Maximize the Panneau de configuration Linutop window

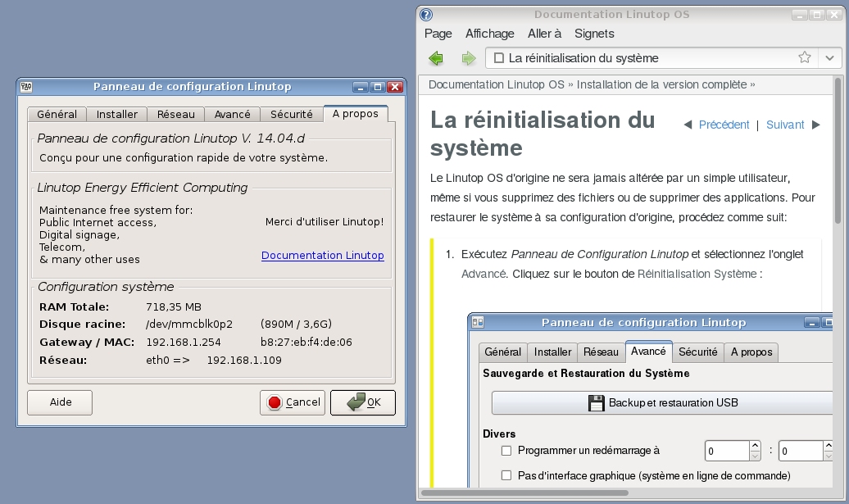coord(378,87)
